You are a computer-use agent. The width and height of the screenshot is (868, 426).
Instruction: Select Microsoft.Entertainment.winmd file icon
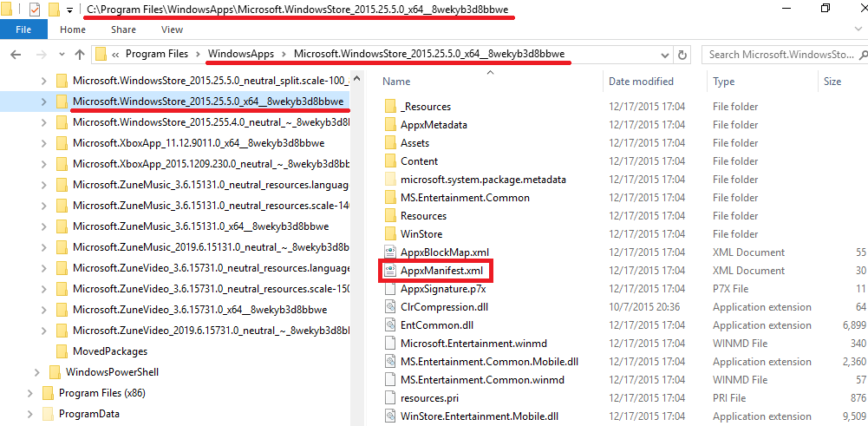pos(390,344)
